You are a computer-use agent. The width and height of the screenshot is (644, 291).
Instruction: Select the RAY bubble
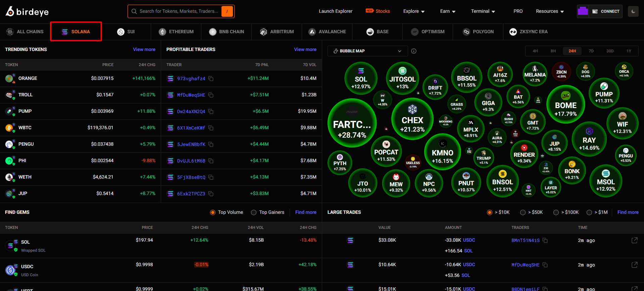(589, 139)
